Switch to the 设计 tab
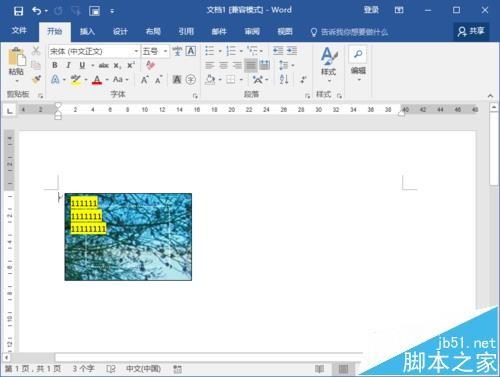Screen dimensions: 500x377 pyautogui.click(x=120, y=32)
